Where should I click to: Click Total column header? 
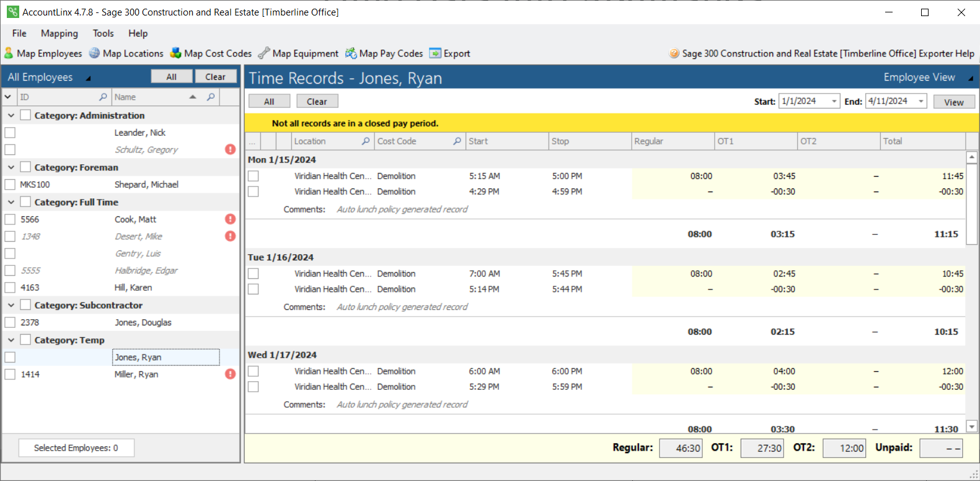922,141
